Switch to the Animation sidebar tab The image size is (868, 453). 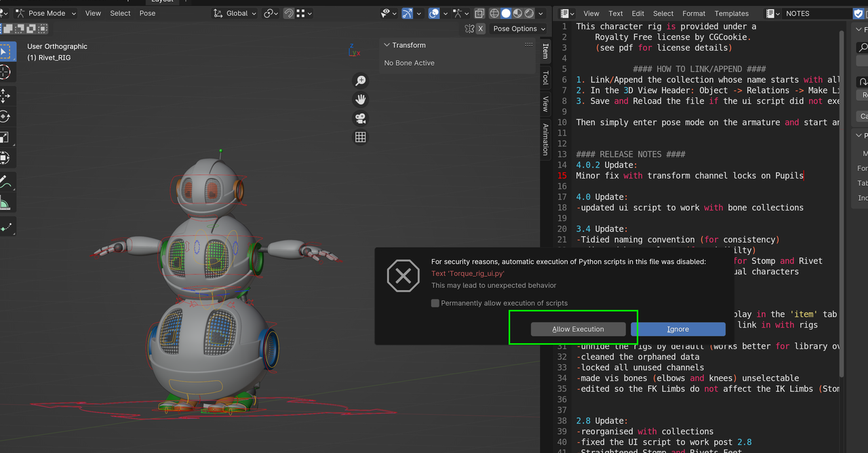545,139
